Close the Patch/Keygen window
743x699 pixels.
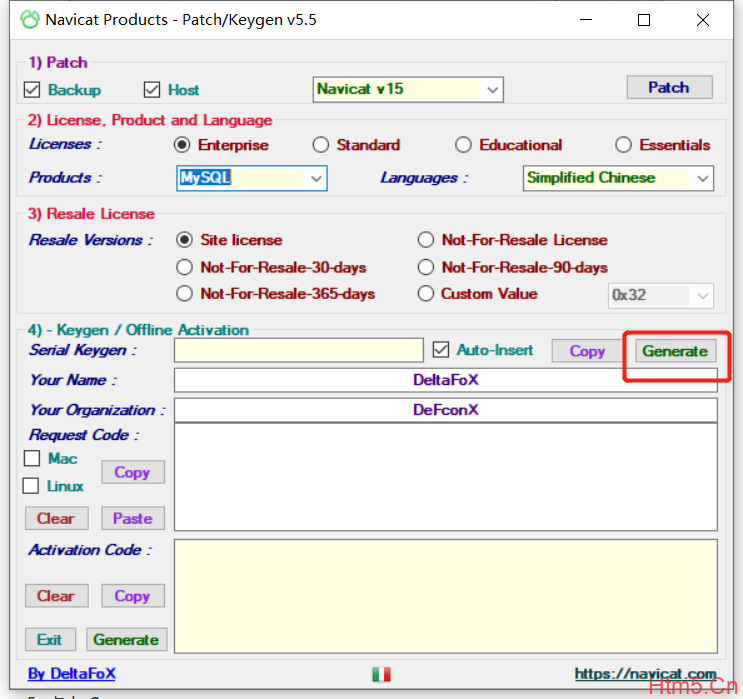click(703, 20)
